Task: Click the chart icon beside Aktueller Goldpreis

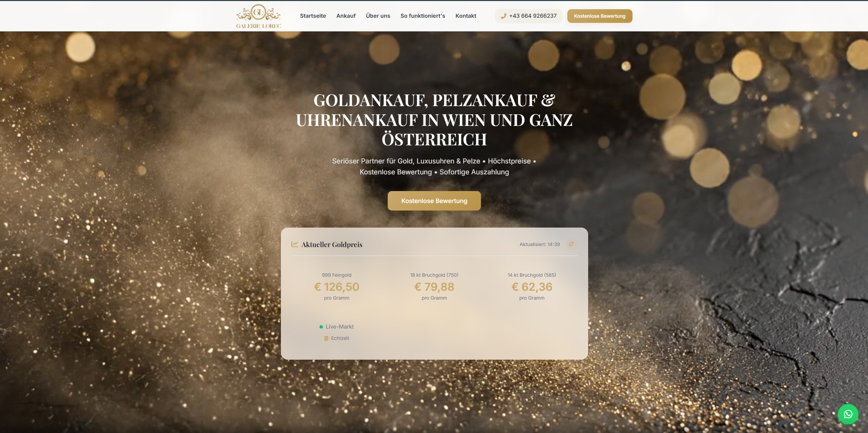Action: 295,244
